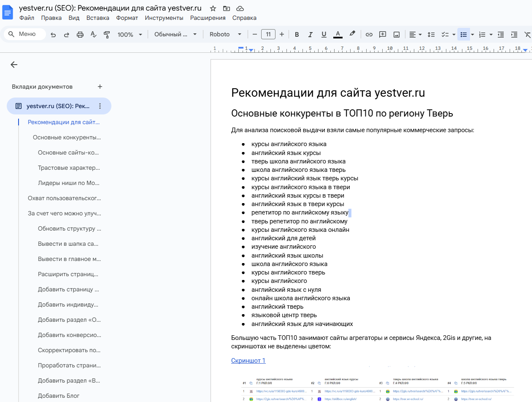The width and height of the screenshot is (532, 402).
Task: Toggle the bulleted list button
Action: (x=464, y=35)
